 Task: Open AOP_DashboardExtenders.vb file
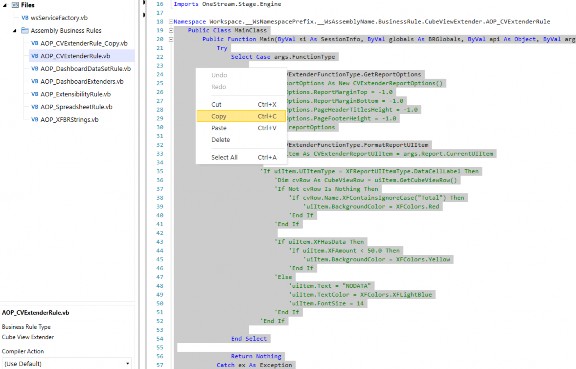tap(82, 82)
